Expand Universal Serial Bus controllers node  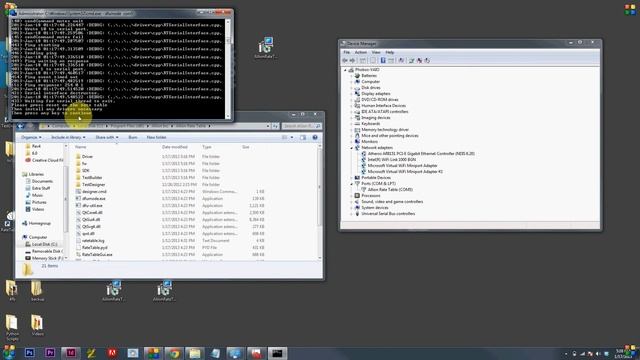coord(351,213)
